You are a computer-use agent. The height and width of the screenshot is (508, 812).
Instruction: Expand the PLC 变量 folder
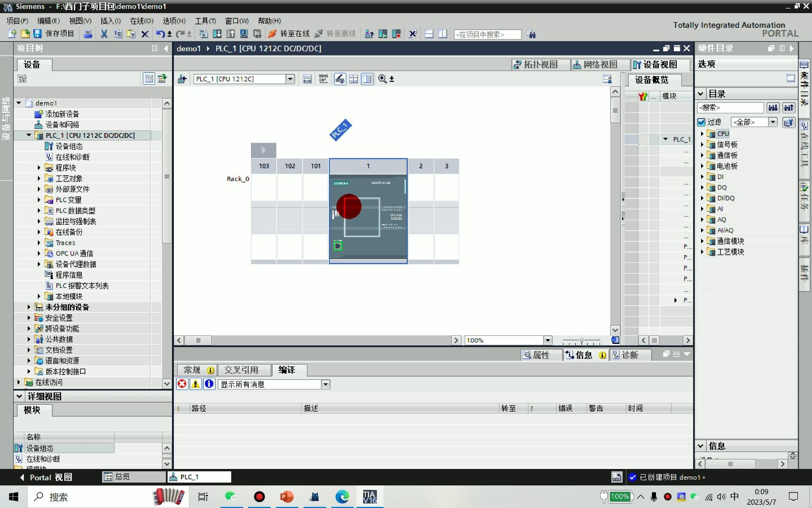click(39, 200)
